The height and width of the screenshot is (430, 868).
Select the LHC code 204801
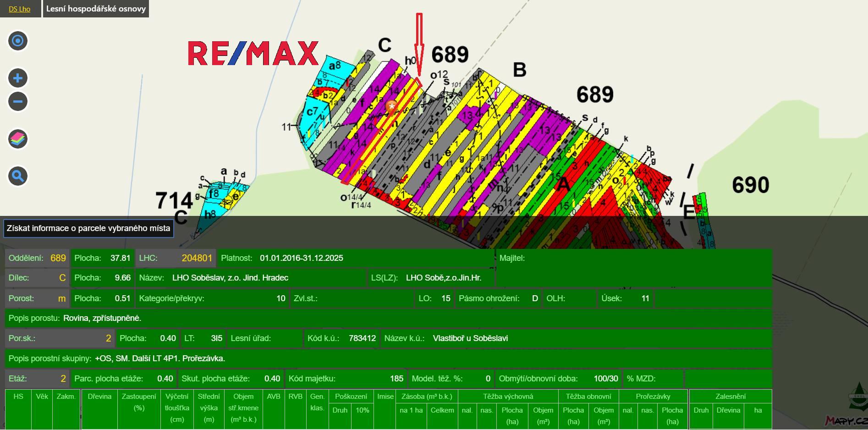pyautogui.click(x=197, y=258)
